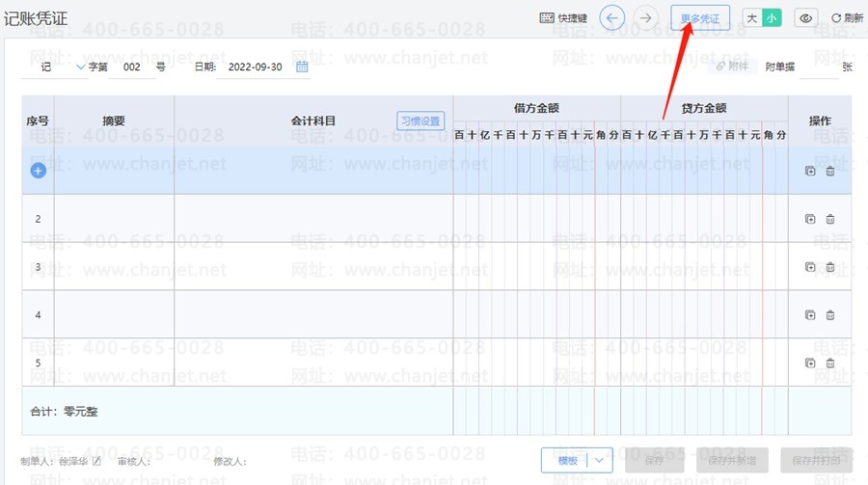Click the 贷方金额 cell in row 5

pos(705,363)
